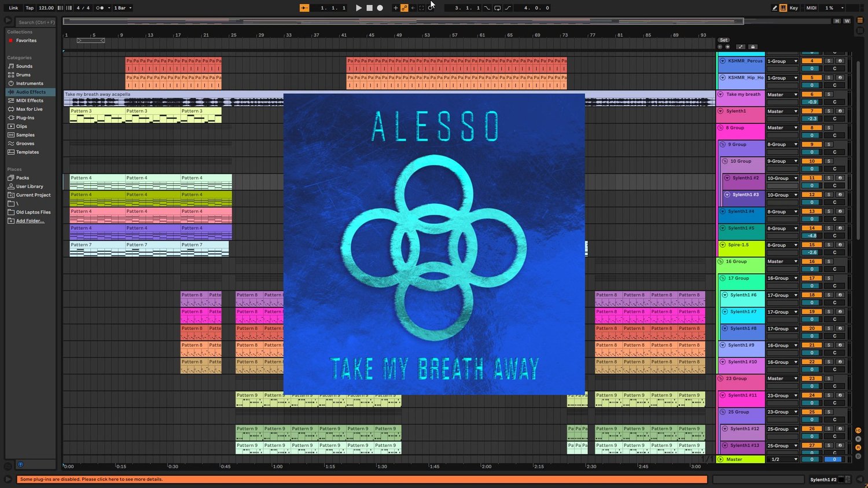The width and height of the screenshot is (868, 488).
Task: Toggle the Follow playback icon
Action: 304,8
